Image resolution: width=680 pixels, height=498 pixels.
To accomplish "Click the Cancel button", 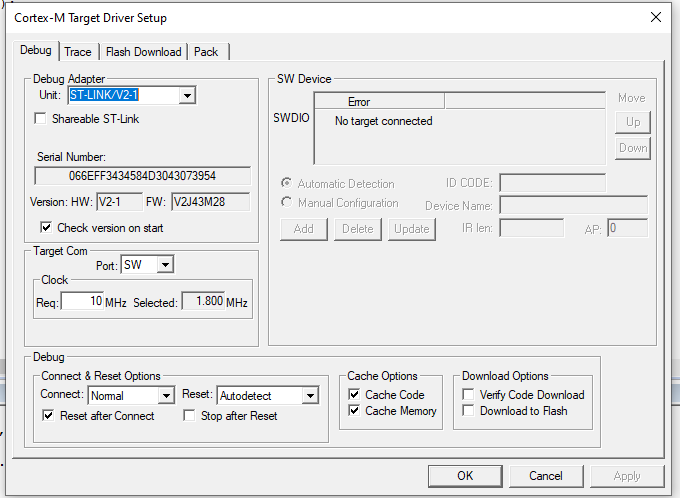I will [x=546, y=476].
